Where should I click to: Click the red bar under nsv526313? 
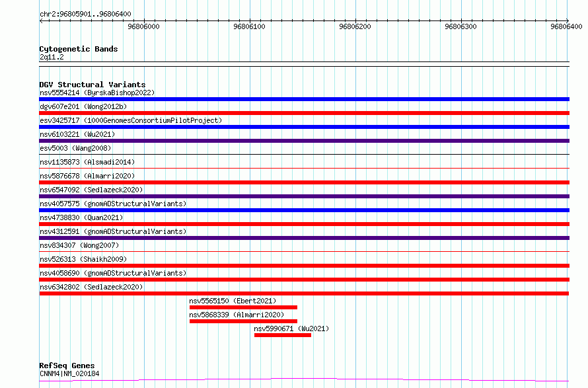click(x=304, y=266)
